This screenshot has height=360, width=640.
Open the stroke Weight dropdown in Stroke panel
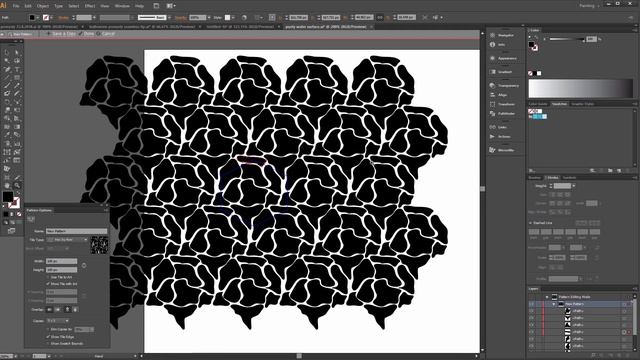point(573,186)
